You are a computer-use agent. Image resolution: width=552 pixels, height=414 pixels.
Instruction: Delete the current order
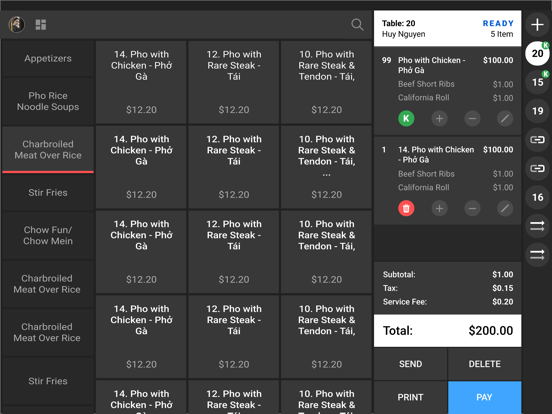tap(484, 364)
